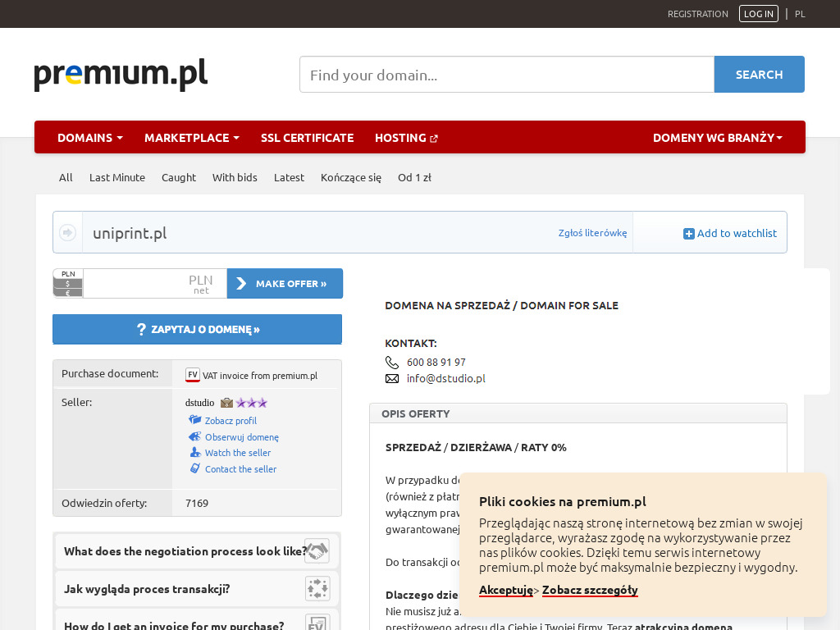This screenshot has width=840, height=630.
Task: Click the Add to watchlist link
Action: tap(730, 234)
